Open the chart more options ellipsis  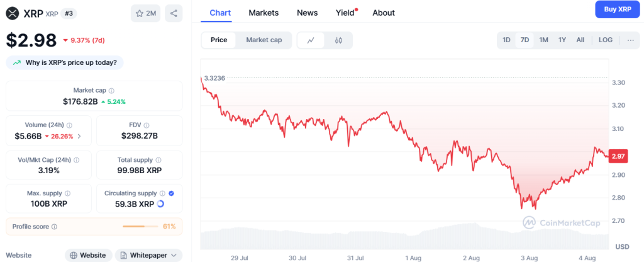tap(631, 40)
